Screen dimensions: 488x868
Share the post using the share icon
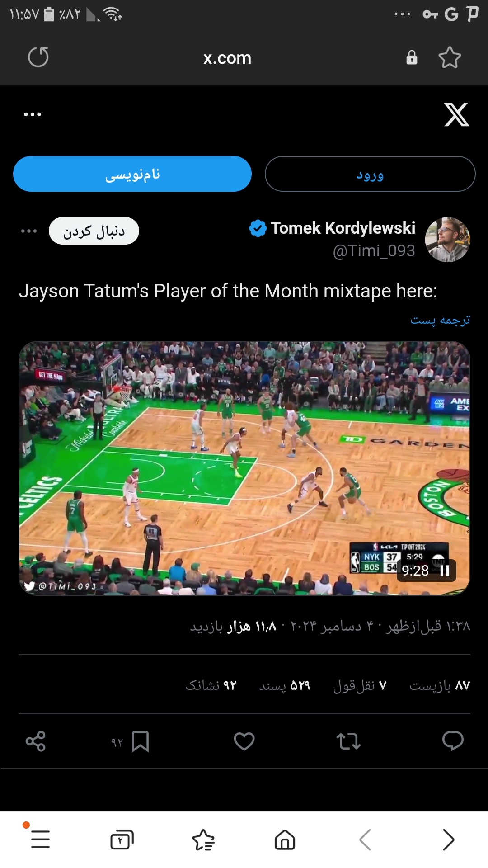click(x=36, y=741)
